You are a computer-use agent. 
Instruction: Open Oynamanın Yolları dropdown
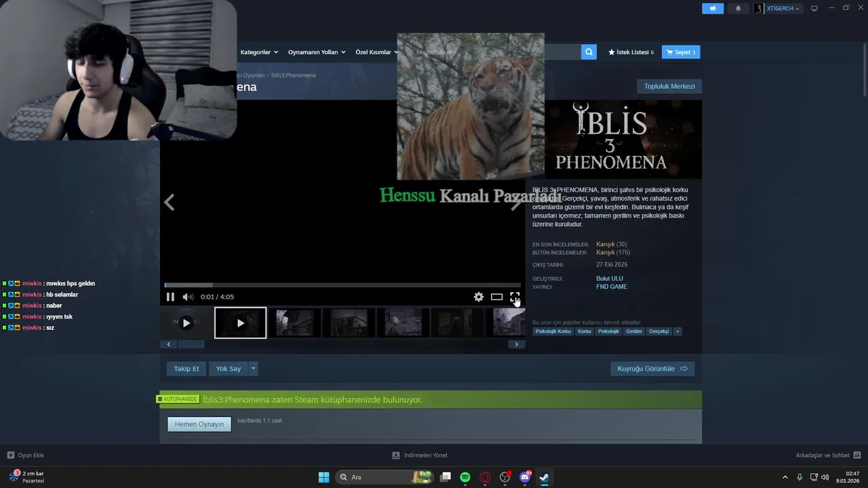click(317, 52)
